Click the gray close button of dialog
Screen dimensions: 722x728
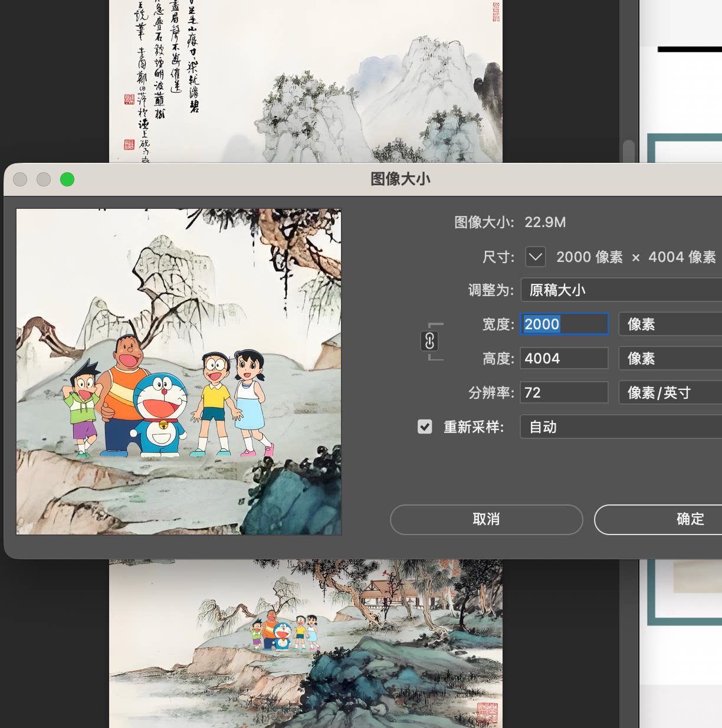[20, 179]
